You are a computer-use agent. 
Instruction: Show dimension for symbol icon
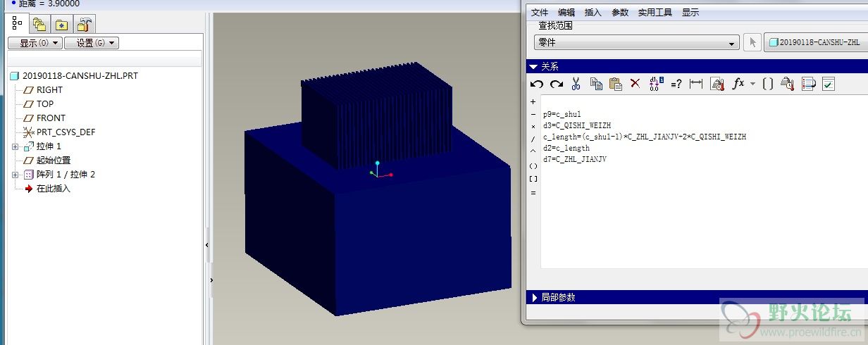696,84
